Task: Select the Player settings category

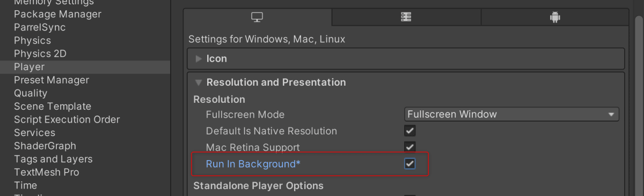Action: (x=85, y=67)
